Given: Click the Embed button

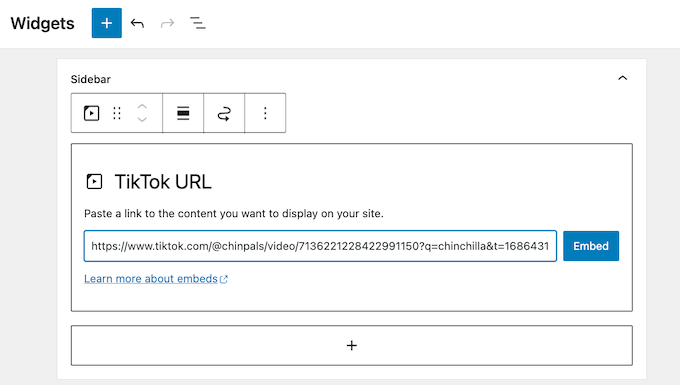Looking at the screenshot, I should [x=591, y=246].
